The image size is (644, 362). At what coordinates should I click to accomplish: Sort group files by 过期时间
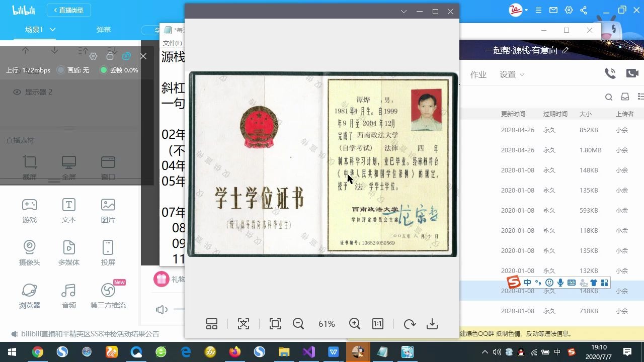[555, 114]
